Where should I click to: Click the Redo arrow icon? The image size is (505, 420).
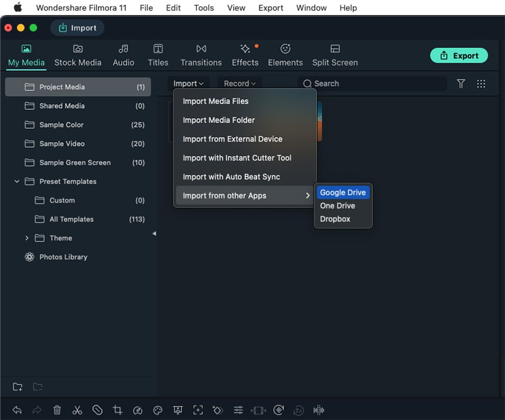[x=37, y=410]
